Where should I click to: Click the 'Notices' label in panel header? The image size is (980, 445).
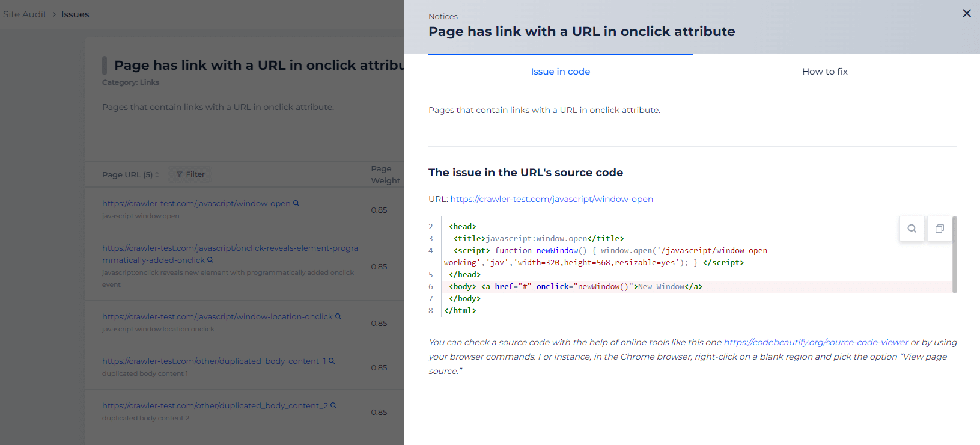coord(443,17)
